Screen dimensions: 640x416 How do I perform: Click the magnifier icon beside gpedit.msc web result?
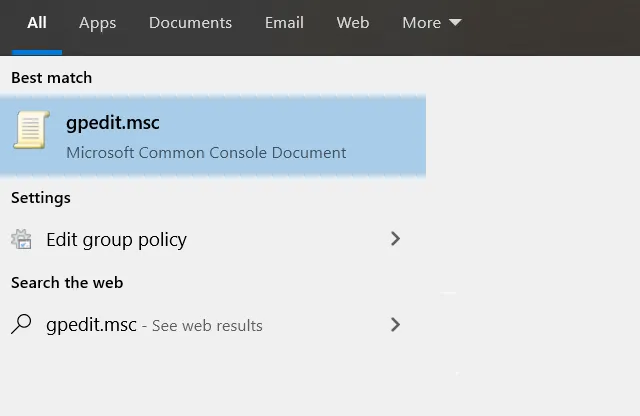click(x=21, y=324)
